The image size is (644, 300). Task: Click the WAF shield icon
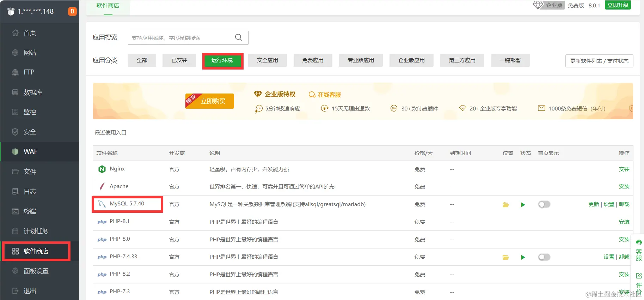click(15, 152)
